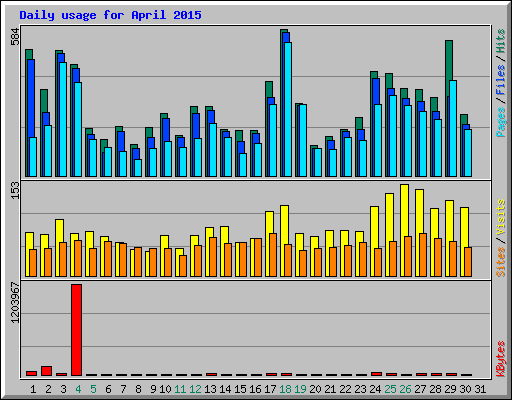Click day label "15" on the x-axis
Viewport: 512px width, 400px height.
240,389
